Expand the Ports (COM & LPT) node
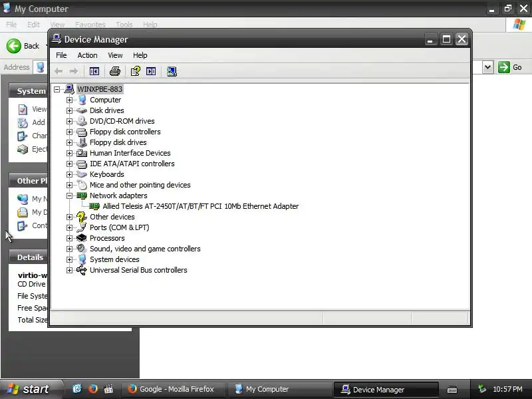The image size is (532, 399). click(x=69, y=227)
